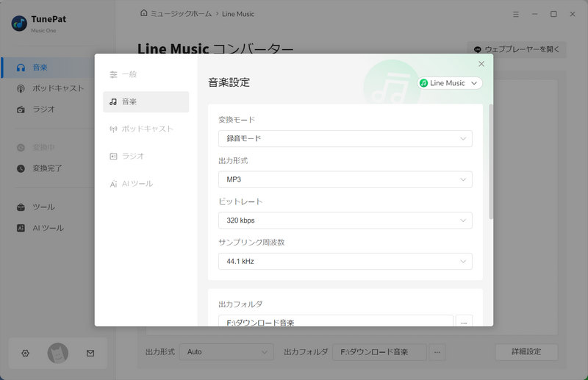
Task: Click the speech bubble icon on ウェブプレーヤーを開く
Action: pyautogui.click(x=477, y=49)
